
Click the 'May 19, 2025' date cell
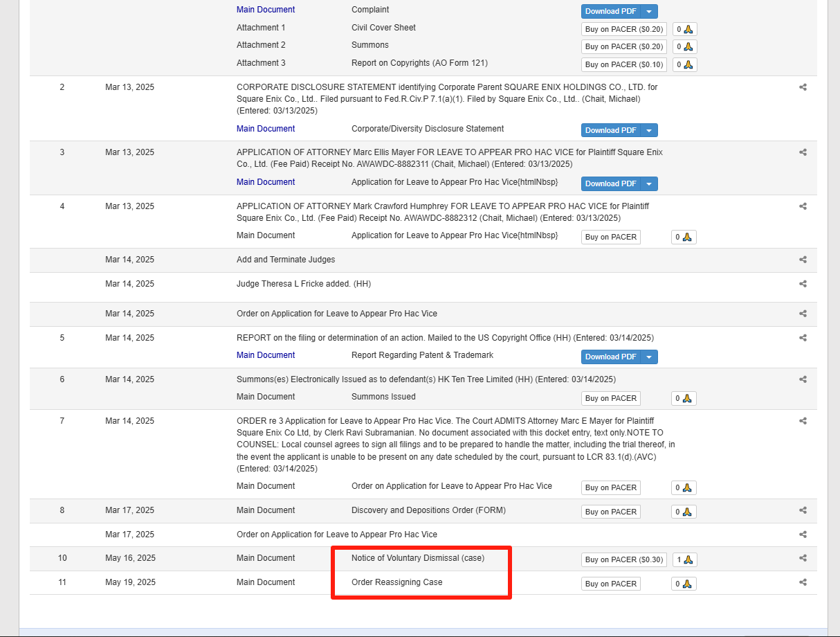[130, 582]
